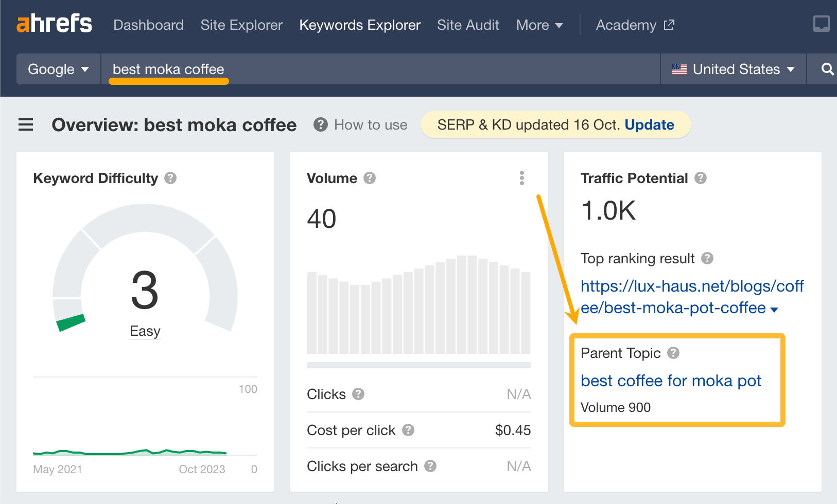
Task: Click the Cost per click help icon
Action: (x=408, y=430)
